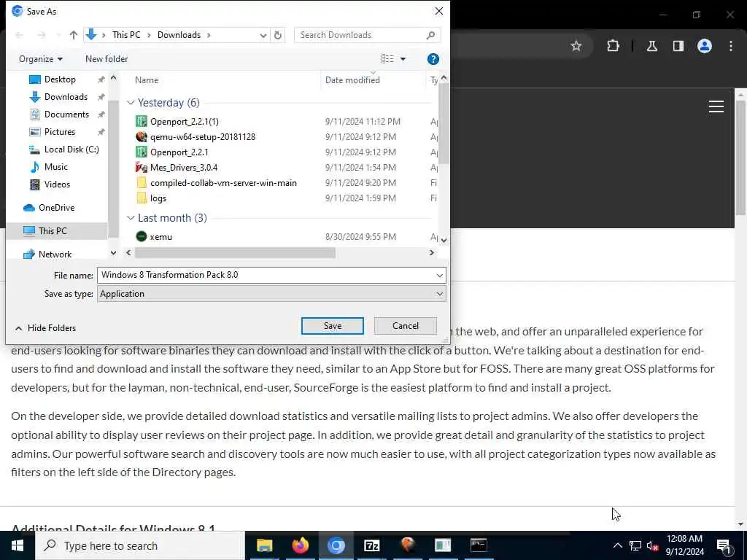Open Chrome extensions puzzle icon
The height and width of the screenshot is (560, 747).
[x=613, y=46]
